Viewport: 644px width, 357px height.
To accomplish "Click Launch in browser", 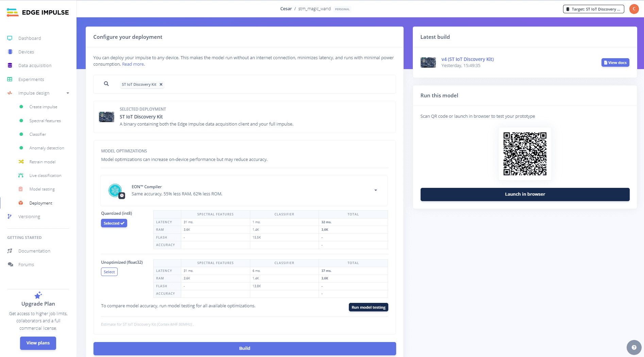I will 525,194.
